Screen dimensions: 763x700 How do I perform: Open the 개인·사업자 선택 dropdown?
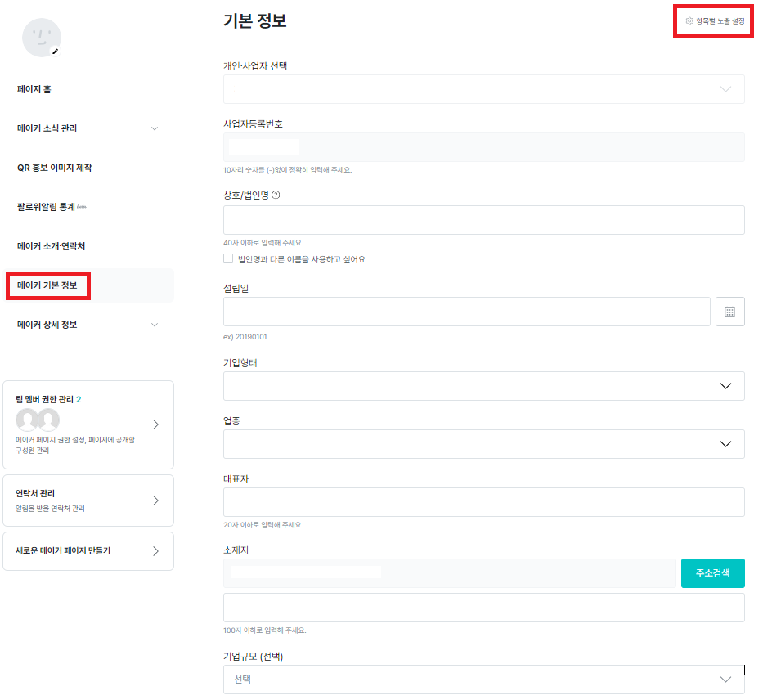(x=483, y=89)
